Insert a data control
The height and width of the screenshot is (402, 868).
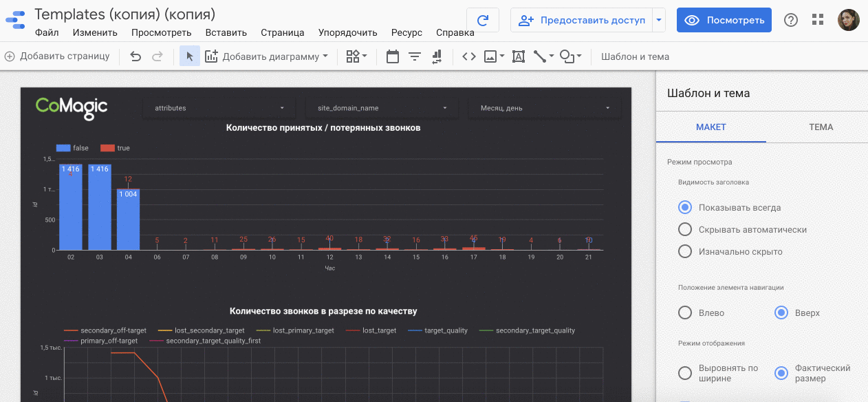pos(437,56)
